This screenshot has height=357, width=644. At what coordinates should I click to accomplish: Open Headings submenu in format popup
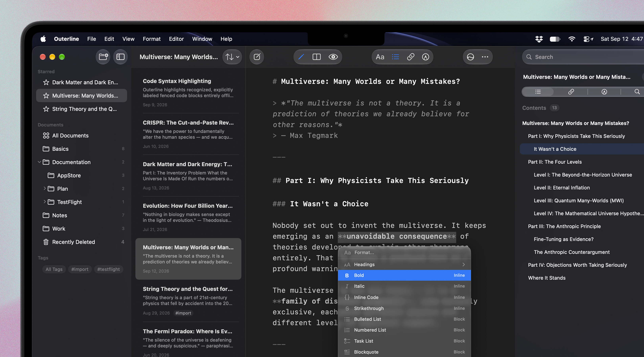[x=404, y=264]
